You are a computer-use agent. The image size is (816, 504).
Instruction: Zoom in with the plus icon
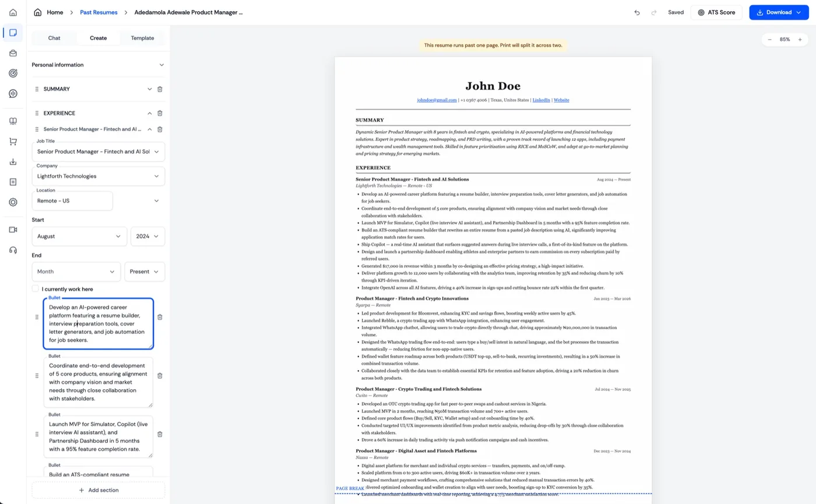[x=800, y=40]
